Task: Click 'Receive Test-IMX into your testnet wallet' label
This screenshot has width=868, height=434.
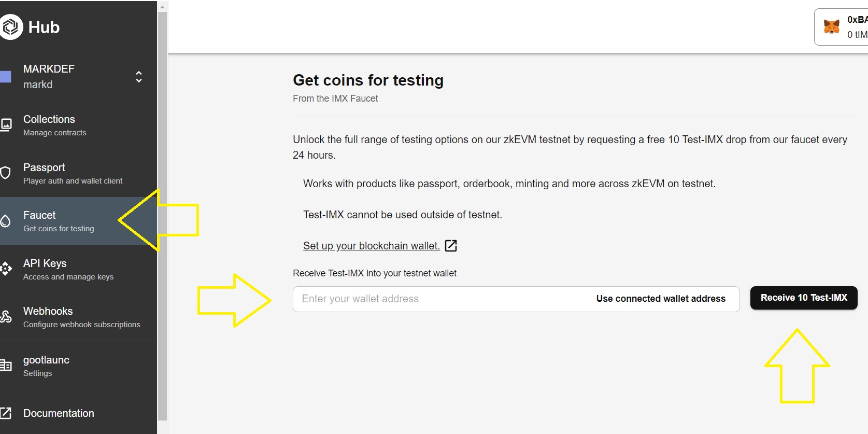Action: (375, 273)
